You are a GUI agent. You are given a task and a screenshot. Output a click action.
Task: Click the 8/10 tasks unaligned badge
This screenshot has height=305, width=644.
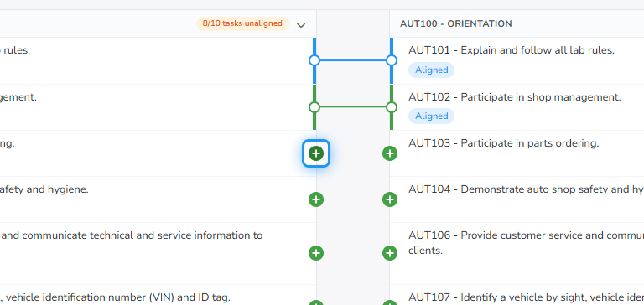[242, 23]
